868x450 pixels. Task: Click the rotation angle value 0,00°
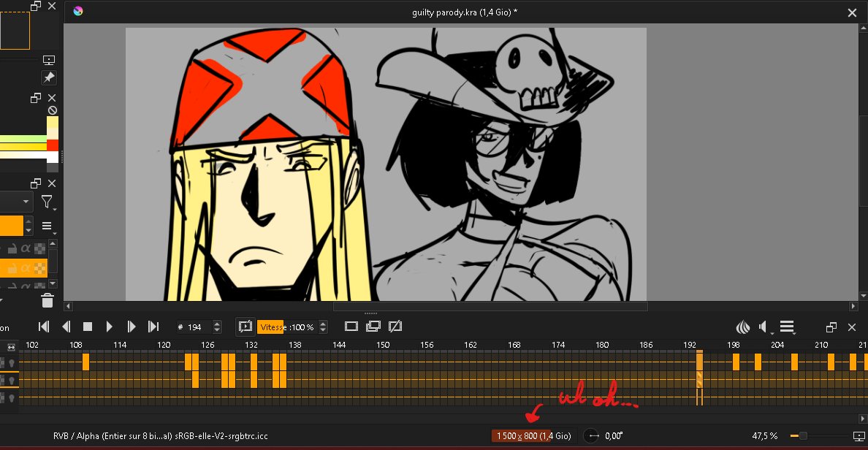(614, 436)
